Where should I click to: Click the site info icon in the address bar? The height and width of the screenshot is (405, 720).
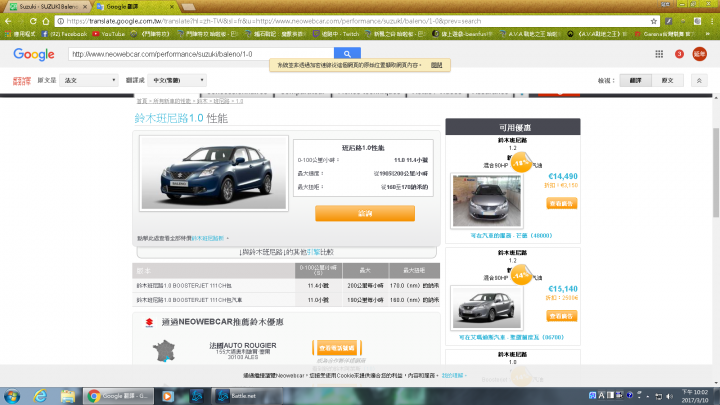(x=61, y=21)
